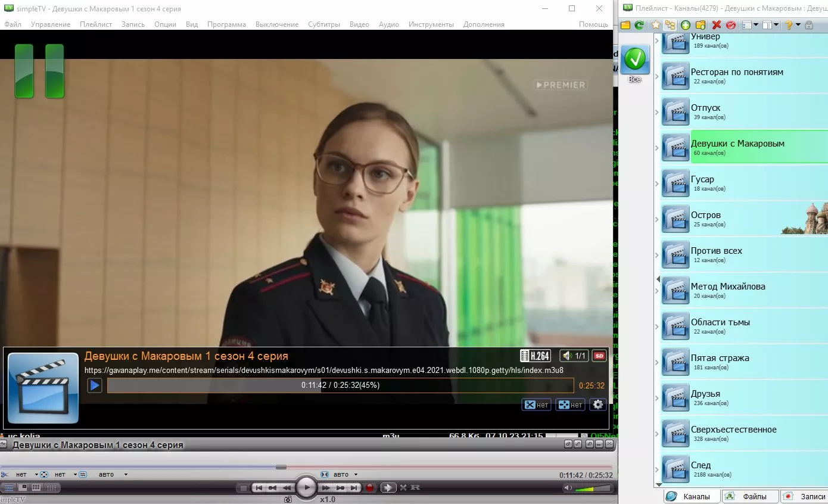Image resolution: width=828 pixels, height=504 pixels.
Task: Open Плейлист menu
Action: [96, 24]
